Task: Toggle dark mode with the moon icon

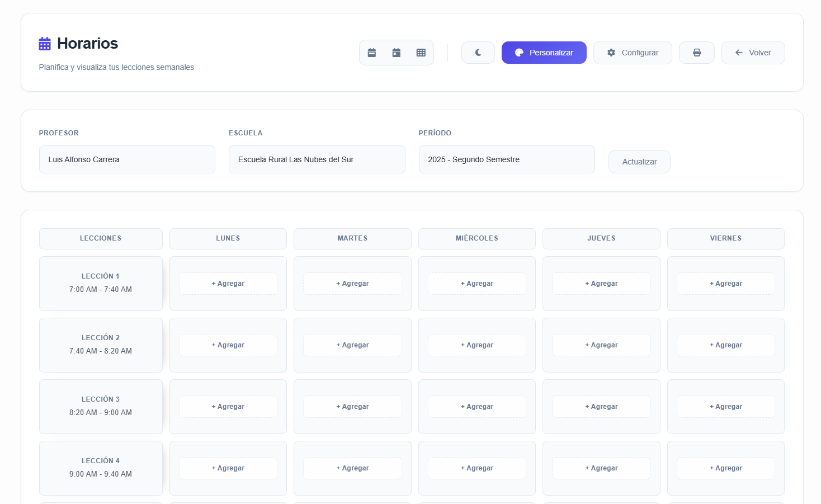Action: (478, 53)
